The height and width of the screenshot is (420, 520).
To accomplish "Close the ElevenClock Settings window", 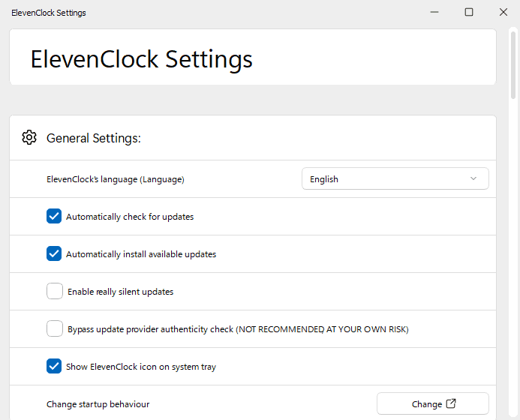I will click(x=503, y=12).
